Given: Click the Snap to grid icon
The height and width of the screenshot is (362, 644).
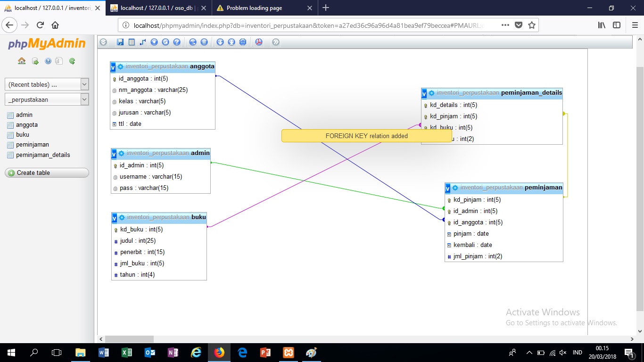Looking at the screenshot, I should pyautogui.click(x=204, y=42).
